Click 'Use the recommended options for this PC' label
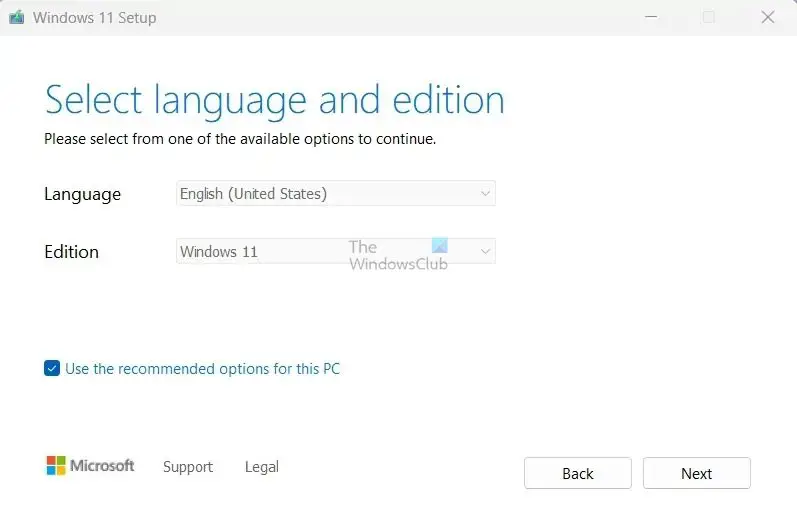The width and height of the screenshot is (797, 507). pyautogui.click(x=202, y=369)
